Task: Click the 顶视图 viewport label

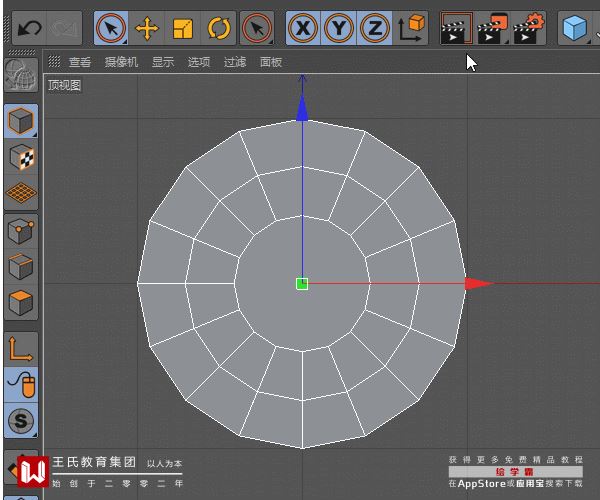Action: 64,85
